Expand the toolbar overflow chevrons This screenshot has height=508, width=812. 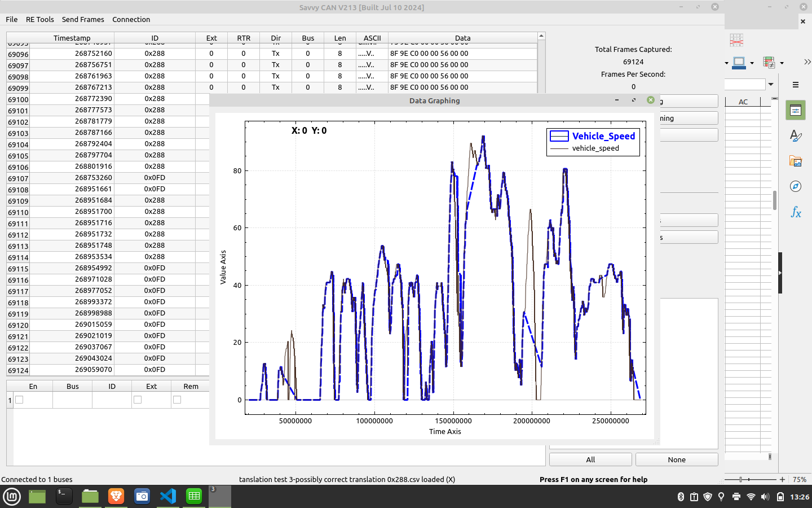[x=807, y=62]
